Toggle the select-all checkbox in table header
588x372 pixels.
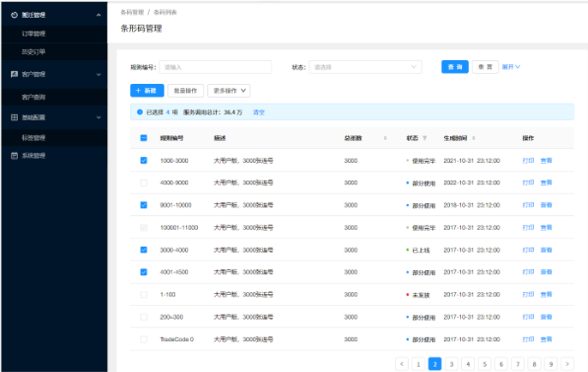point(143,138)
